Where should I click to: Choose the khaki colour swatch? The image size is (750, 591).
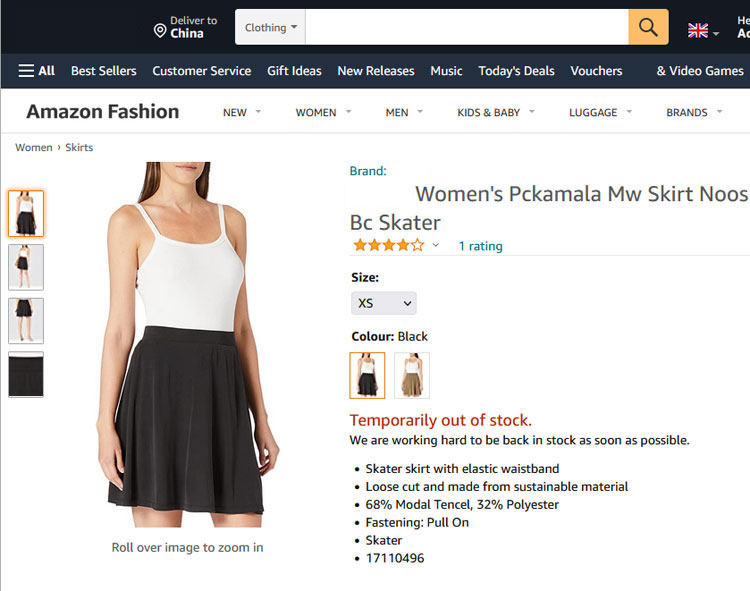(x=412, y=375)
